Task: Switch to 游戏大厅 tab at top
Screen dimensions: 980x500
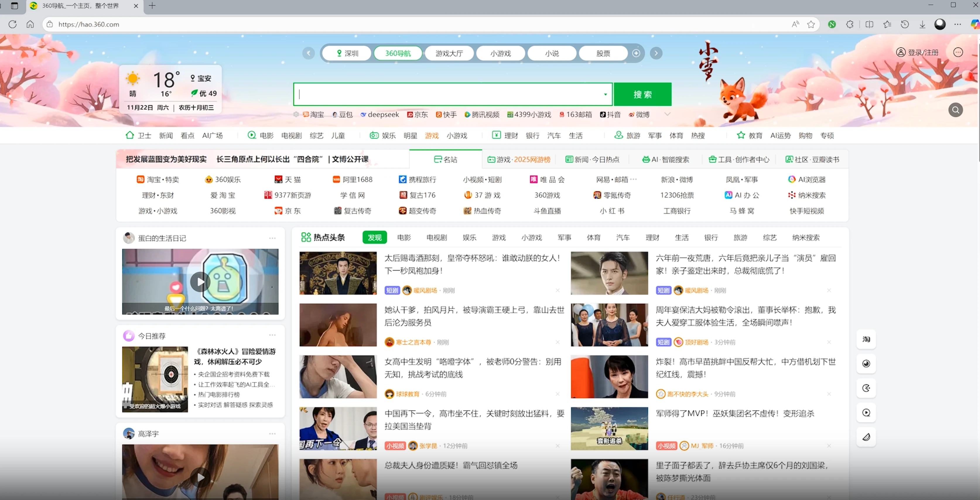Action: pyautogui.click(x=449, y=53)
